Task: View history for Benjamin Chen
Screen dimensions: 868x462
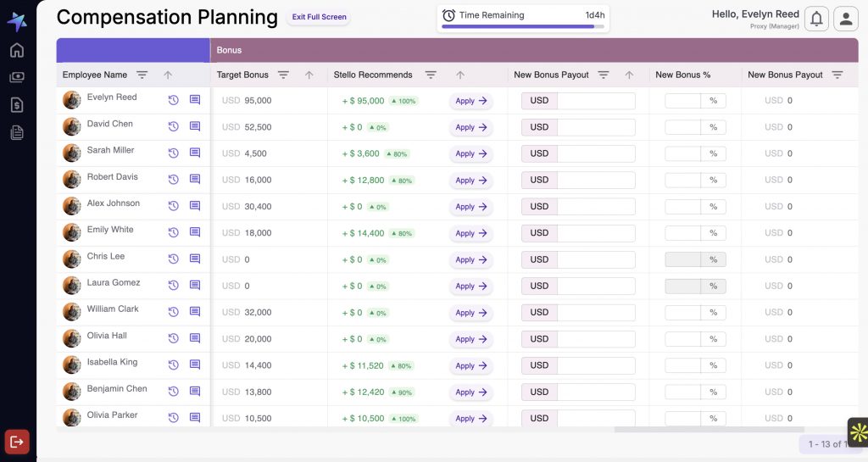Action: click(173, 391)
